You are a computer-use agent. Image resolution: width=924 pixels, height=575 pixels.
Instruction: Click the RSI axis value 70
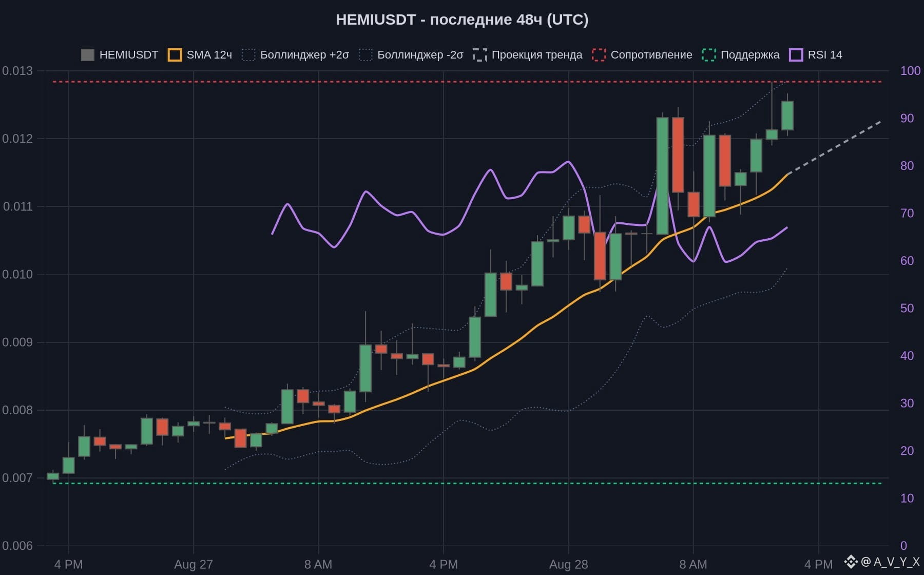click(907, 213)
